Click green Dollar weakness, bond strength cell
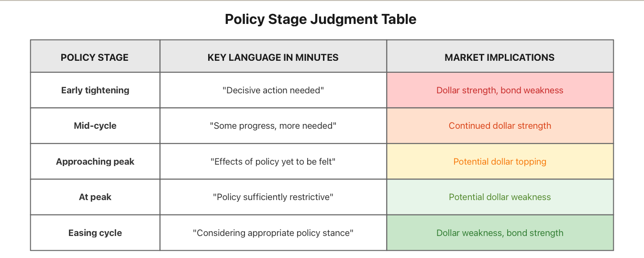 tap(500, 233)
